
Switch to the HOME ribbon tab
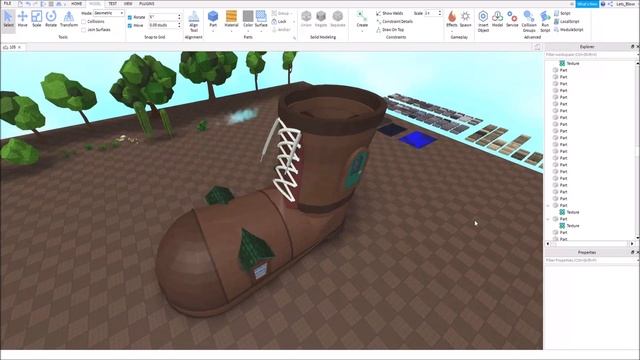76,4
